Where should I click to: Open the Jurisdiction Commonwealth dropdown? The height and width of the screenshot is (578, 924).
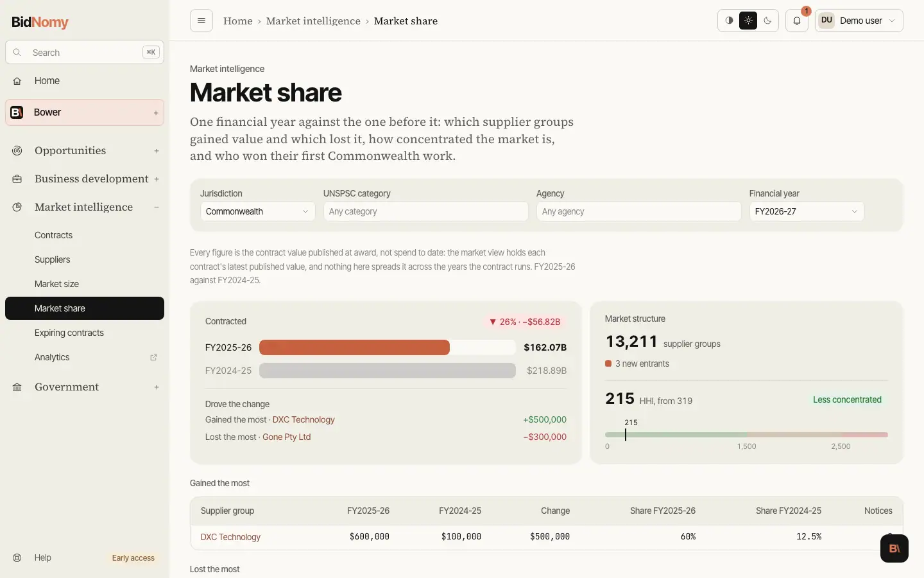[x=257, y=211]
